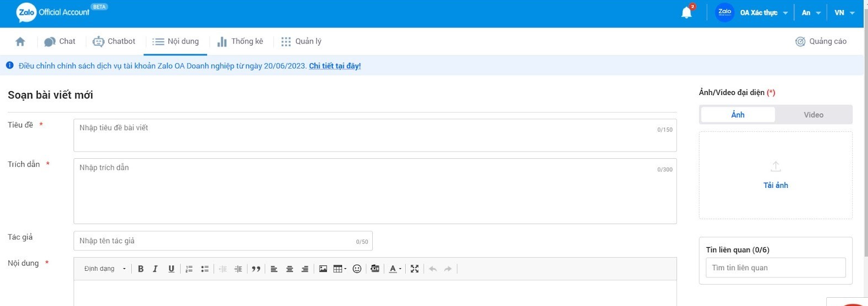Select the Ảnh cover option

pyautogui.click(x=738, y=115)
